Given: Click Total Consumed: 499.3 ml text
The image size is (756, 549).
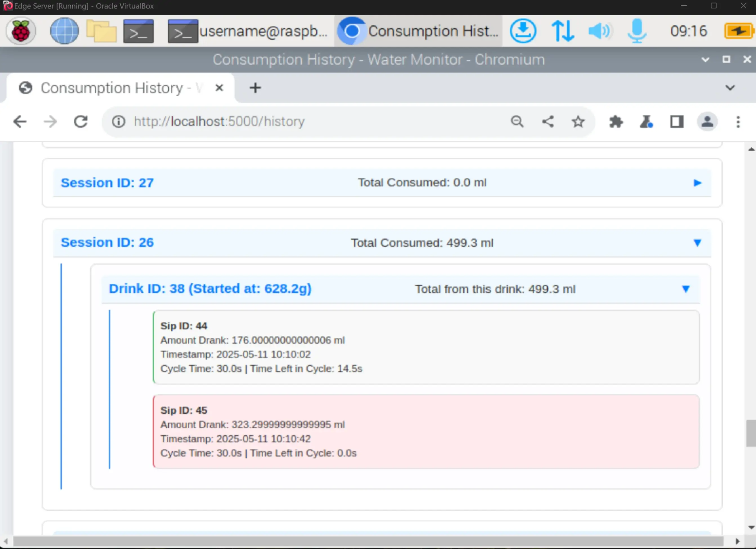Looking at the screenshot, I should (x=422, y=243).
